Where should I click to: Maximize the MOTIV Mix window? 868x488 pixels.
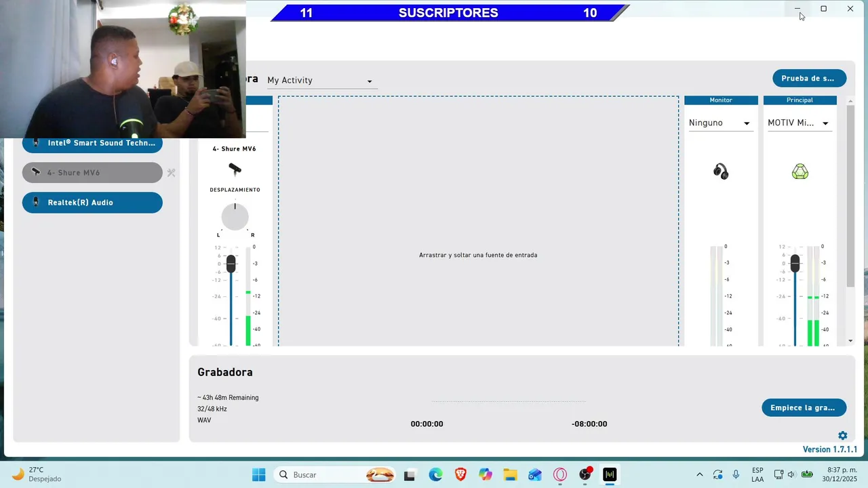click(823, 9)
